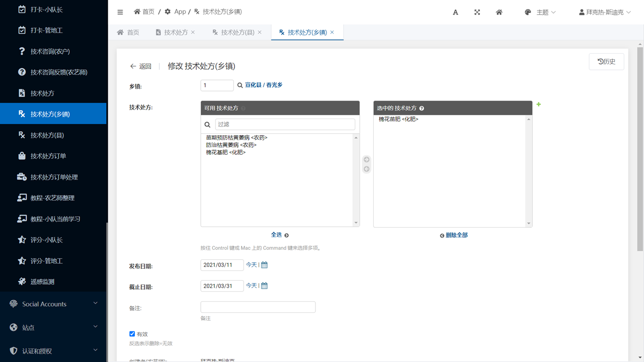
Task: Open user menu 拜克热·斯迪克
Action: click(x=605, y=12)
